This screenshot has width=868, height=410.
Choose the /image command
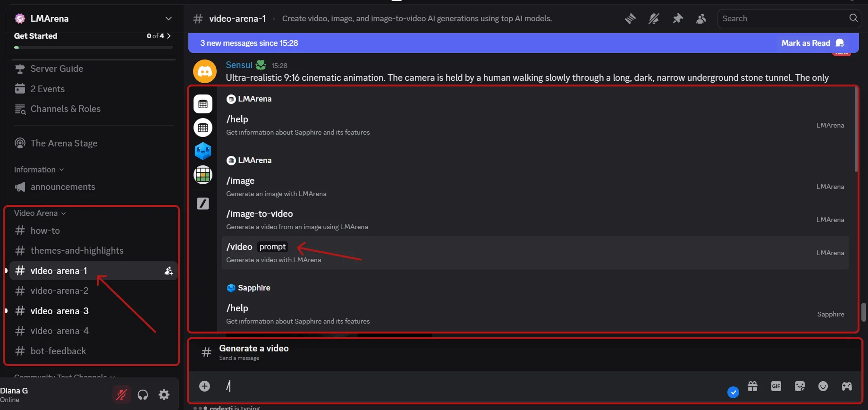pos(535,187)
